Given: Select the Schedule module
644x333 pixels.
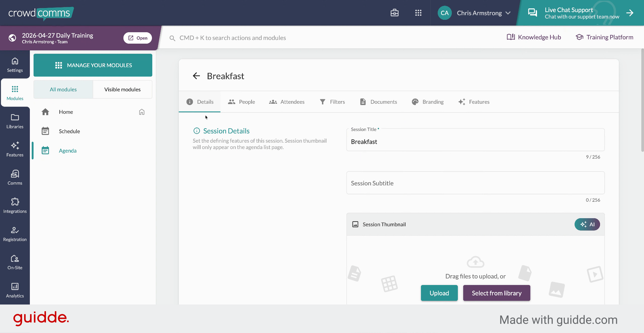Looking at the screenshot, I should tap(93, 131).
